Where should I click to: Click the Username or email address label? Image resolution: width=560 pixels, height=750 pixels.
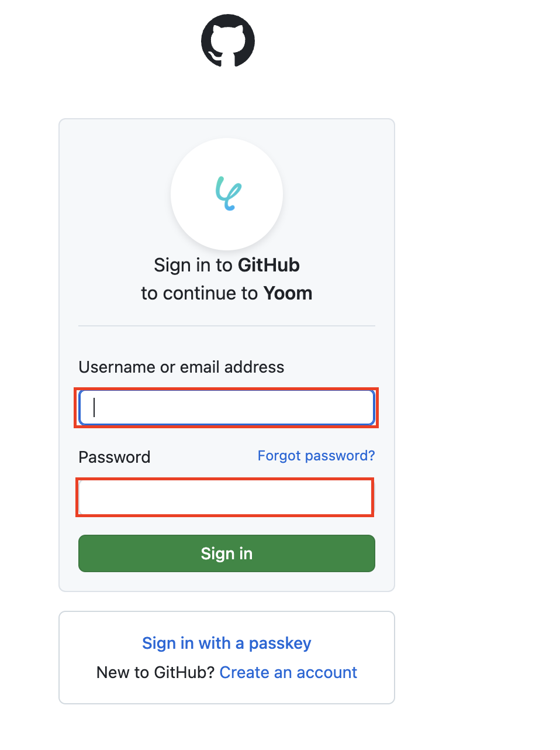pos(181,367)
